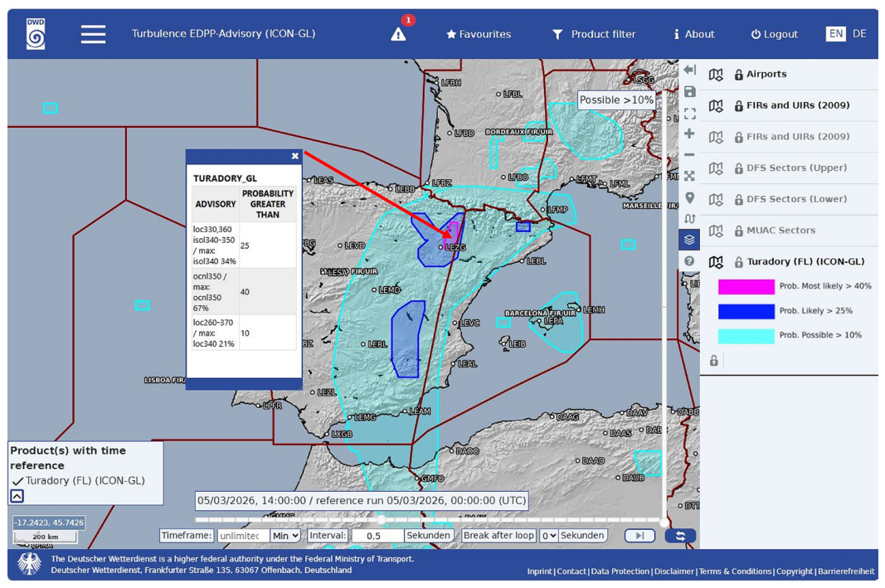Screen dimensions: 885x588
Task: Open the Break after loop seconds dropdown
Action: pyautogui.click(x=548, y=536)
